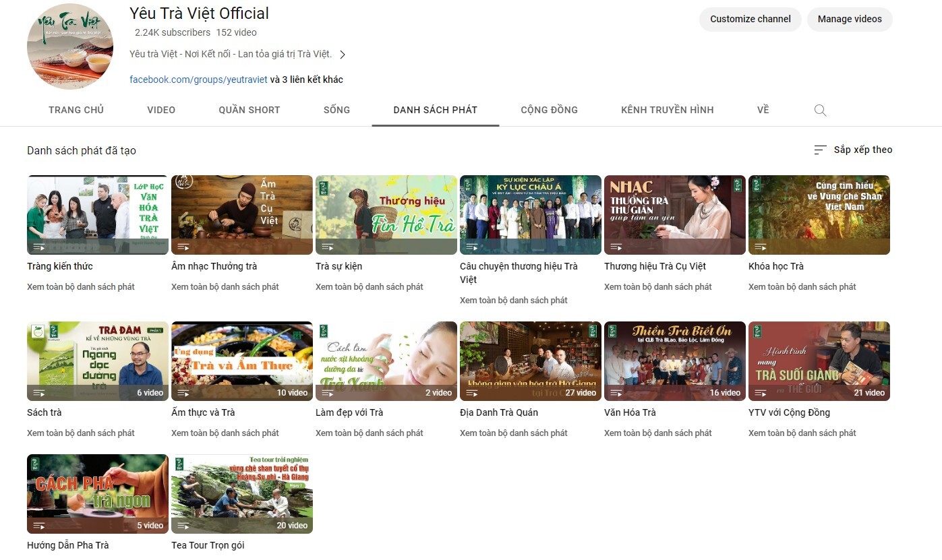Click playlist icon on Tea Tour Trọn gói thumbnail

click(183, 526)
